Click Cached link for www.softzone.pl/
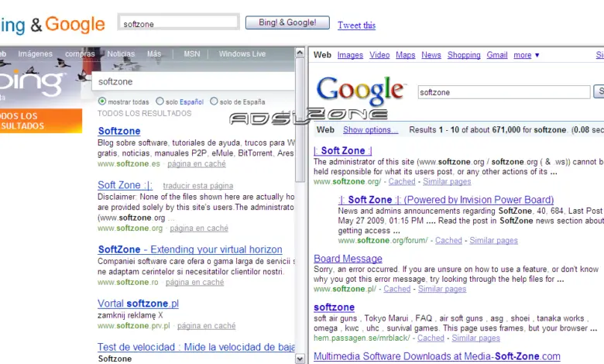The image size is (604, 364). (x=396, y=289)
